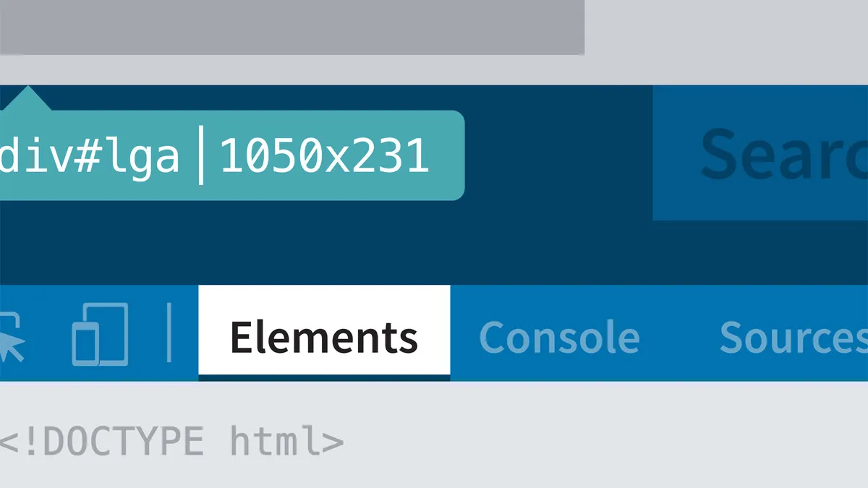Click the vertical divider inside the tooltip
The width and height of the screenshot is (868, 488).
click(200, 155)
